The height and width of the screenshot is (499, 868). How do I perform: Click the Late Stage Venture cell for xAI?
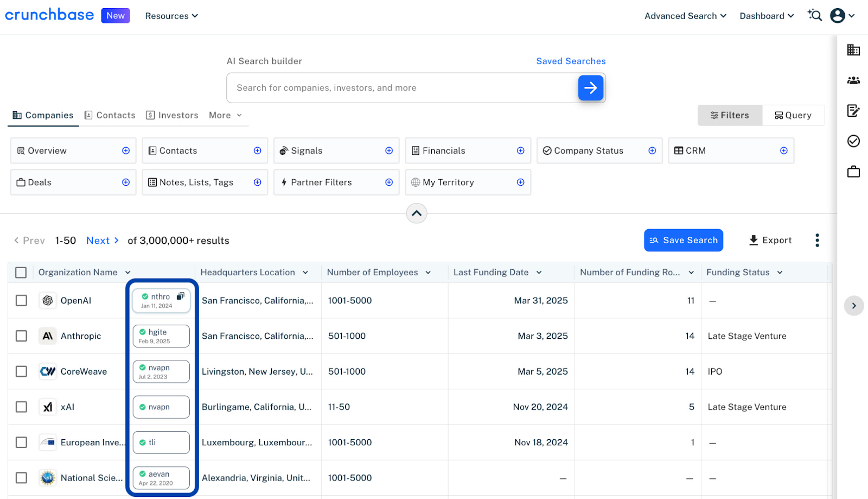(747, 407)
